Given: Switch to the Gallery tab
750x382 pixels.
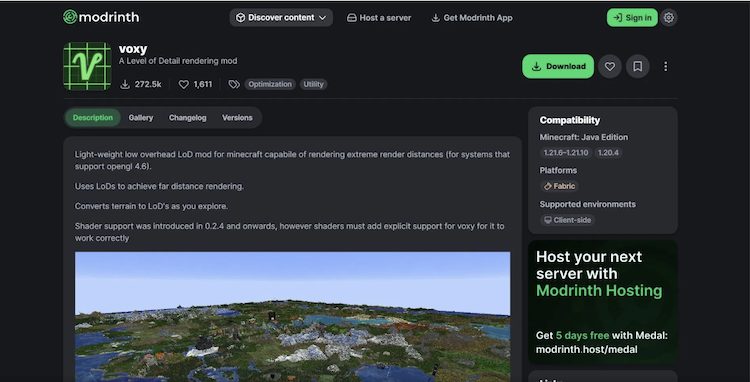Looking at the screenshot, I should pos(141,118).
